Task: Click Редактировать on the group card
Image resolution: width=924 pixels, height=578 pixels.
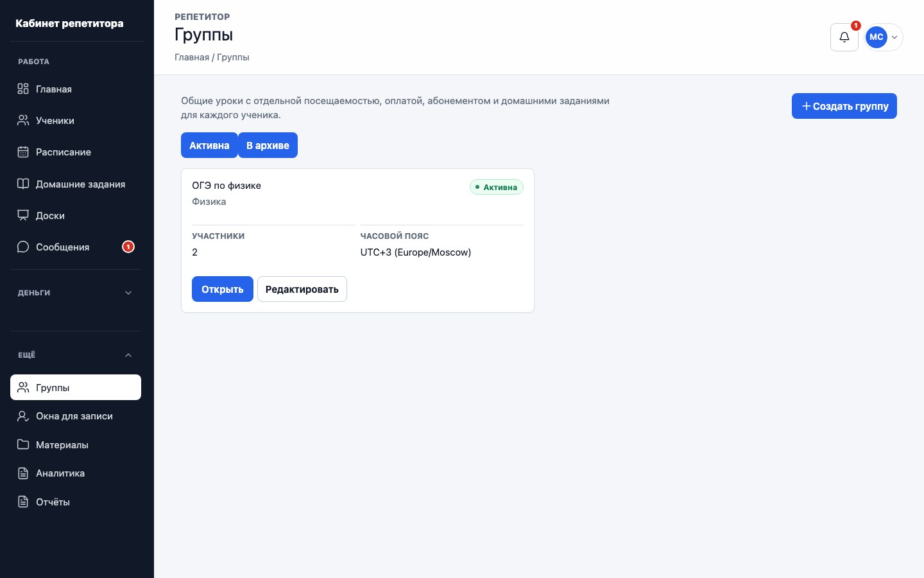Action: 302,289
